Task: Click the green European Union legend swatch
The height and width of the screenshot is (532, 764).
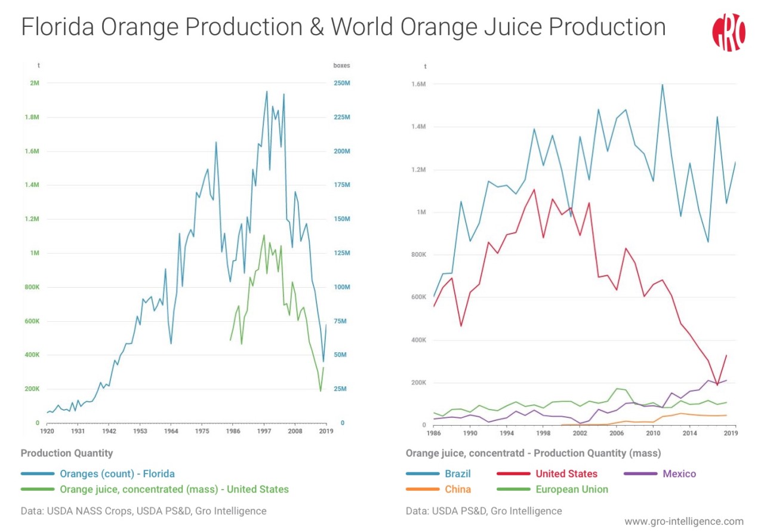Action: pos(513,490)
